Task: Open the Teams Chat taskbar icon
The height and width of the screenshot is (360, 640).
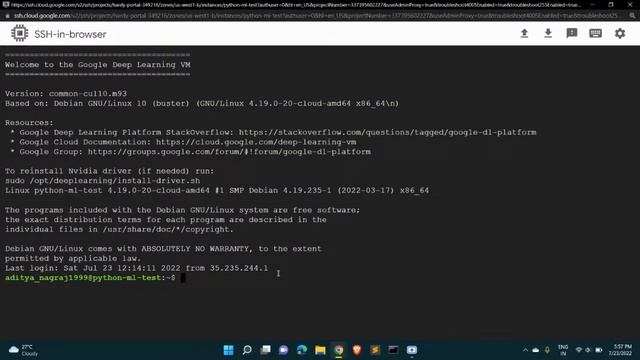Action: (283, 350)
